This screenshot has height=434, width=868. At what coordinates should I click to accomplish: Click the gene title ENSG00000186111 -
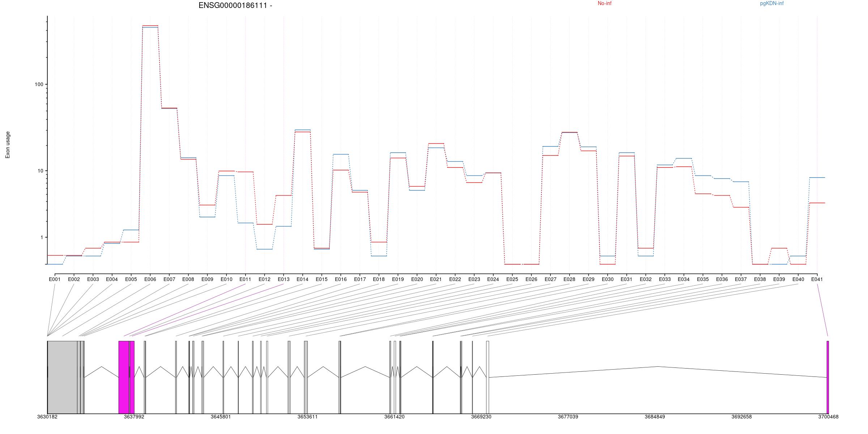tap(235, 5)
